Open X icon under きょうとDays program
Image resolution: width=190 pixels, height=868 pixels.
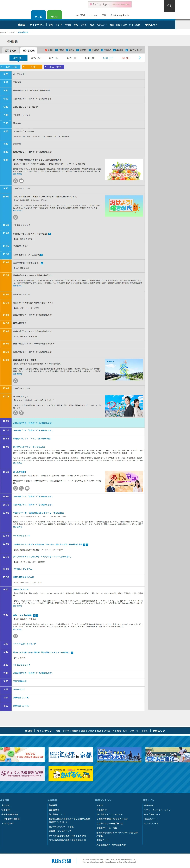[21, 412]
